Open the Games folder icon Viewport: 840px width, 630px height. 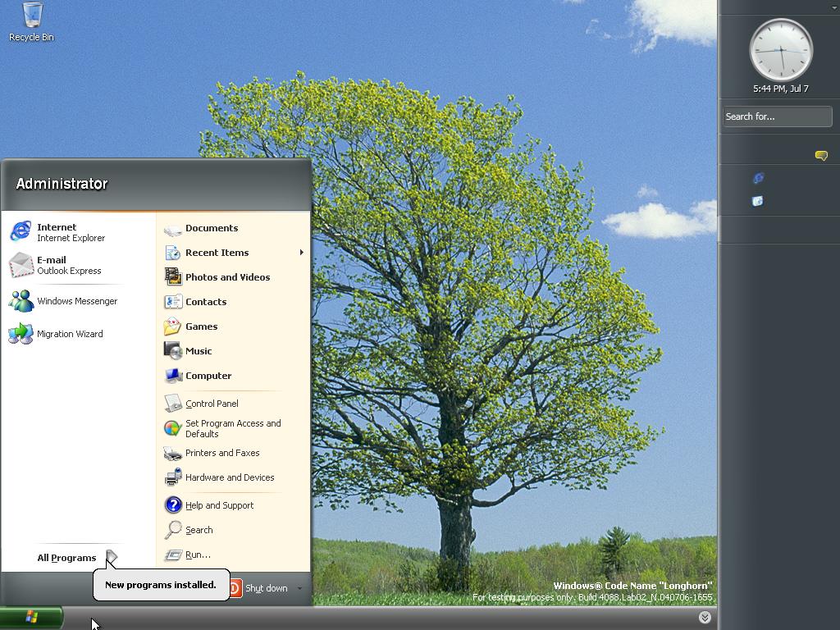172,326
